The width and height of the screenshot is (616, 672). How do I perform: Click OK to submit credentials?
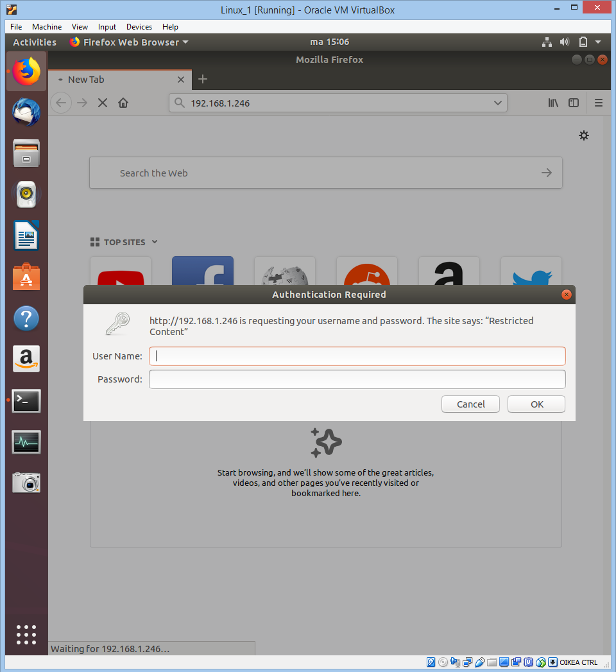[x=536, y=404]
